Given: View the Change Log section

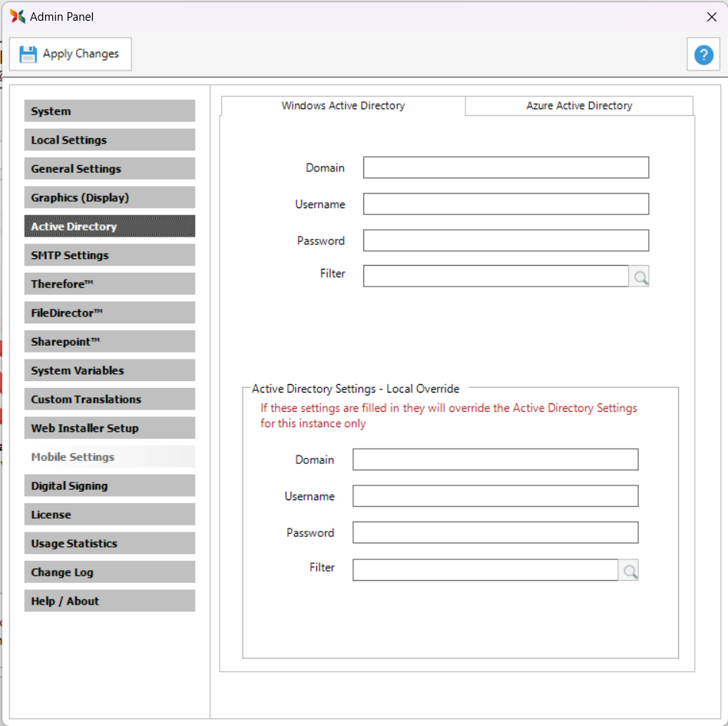Looking at the screenshot, I should (109, 572).
